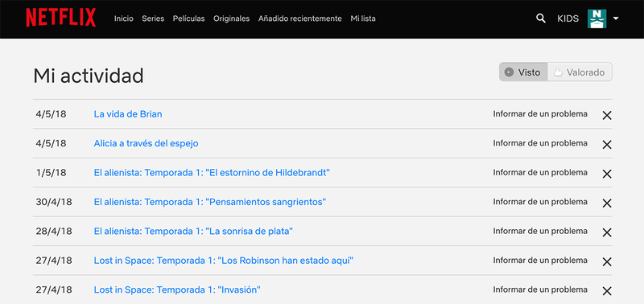The width and height of the screenshot is (644, 304).
Task: Remove Alicia a través del espejo entry
Action: coord(607,145)
